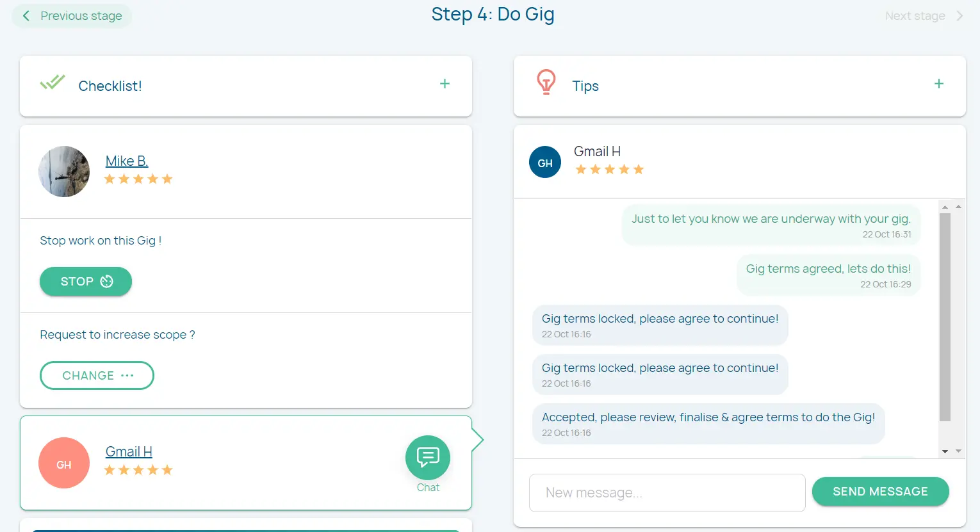Click the star rating under Gmail H in chat header
980x532 pixels.
pyautogui.click(x=609, y=170)
